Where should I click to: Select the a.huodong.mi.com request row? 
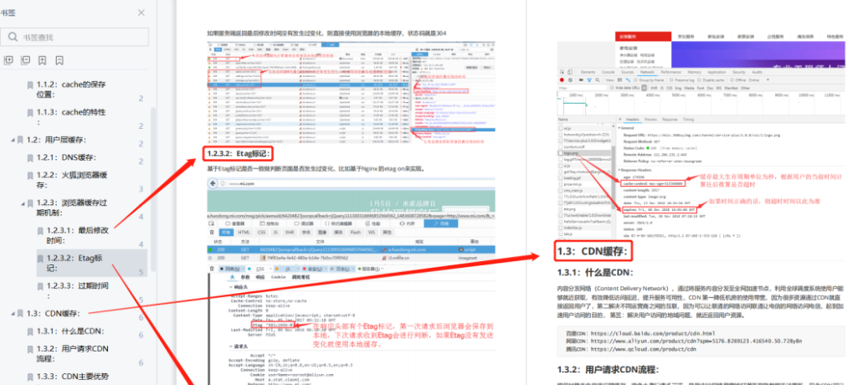click(351, 249)
